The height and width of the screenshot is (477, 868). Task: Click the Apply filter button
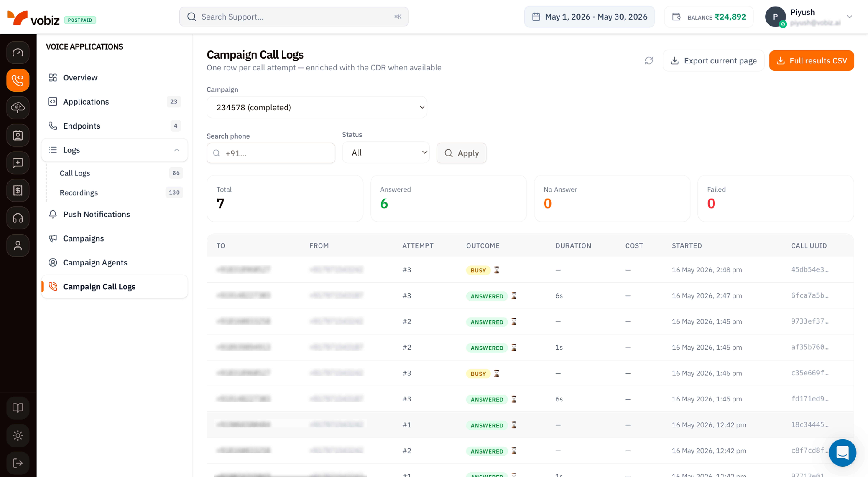click(461, 153)
